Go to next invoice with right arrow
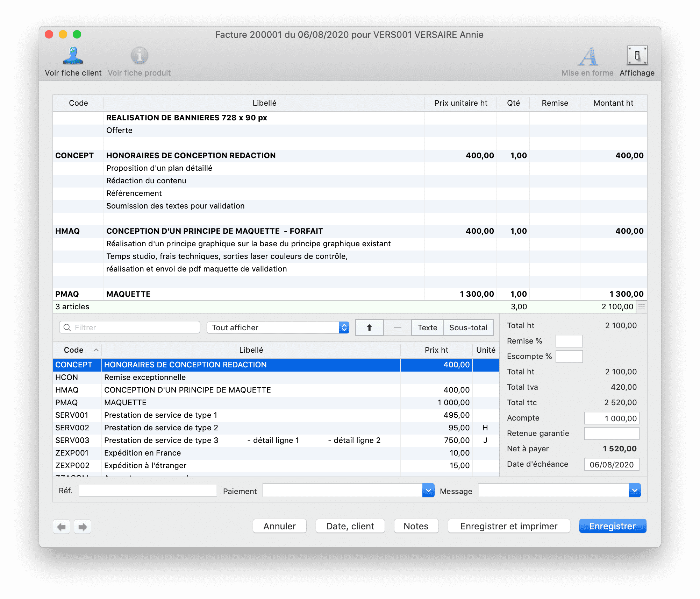The width and height of the screenshot is (700, 599). click(83, 527)
